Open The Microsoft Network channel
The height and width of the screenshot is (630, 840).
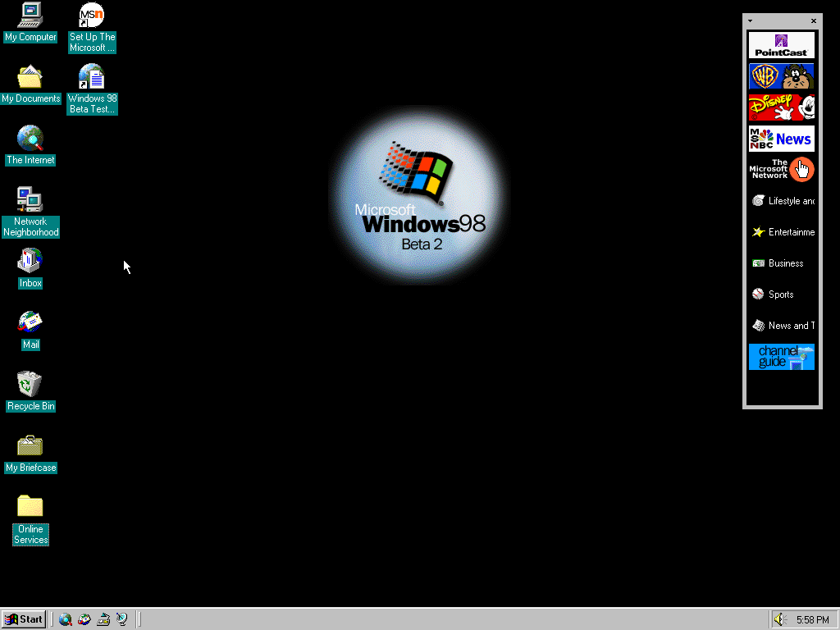(782, 169)
